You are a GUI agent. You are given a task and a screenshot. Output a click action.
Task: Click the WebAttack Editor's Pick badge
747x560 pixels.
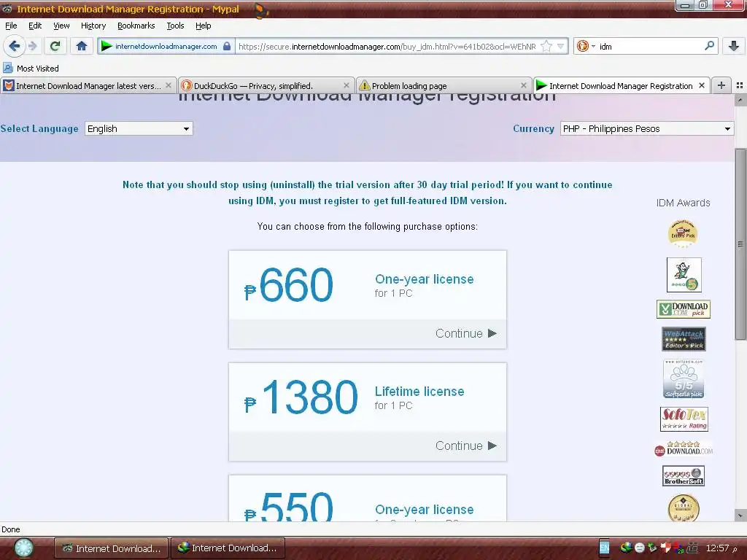[684, 339]
